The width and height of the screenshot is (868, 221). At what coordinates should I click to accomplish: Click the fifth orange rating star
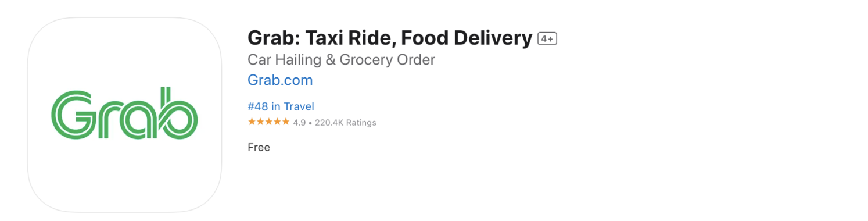pos(285,122)
